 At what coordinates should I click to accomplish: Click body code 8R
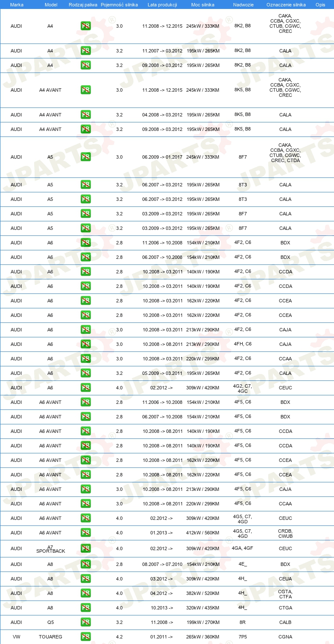click(x=243, y=622)
